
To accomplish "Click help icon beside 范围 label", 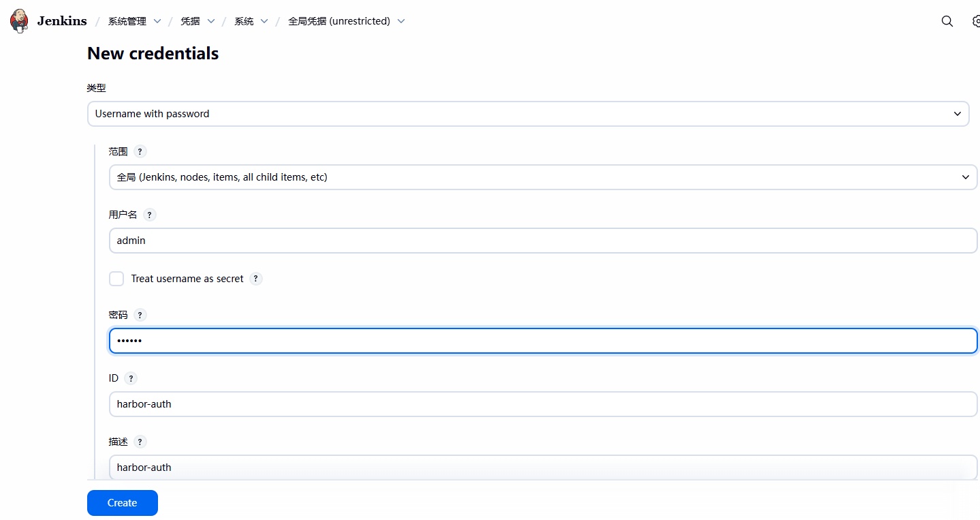I will [140, 152].
